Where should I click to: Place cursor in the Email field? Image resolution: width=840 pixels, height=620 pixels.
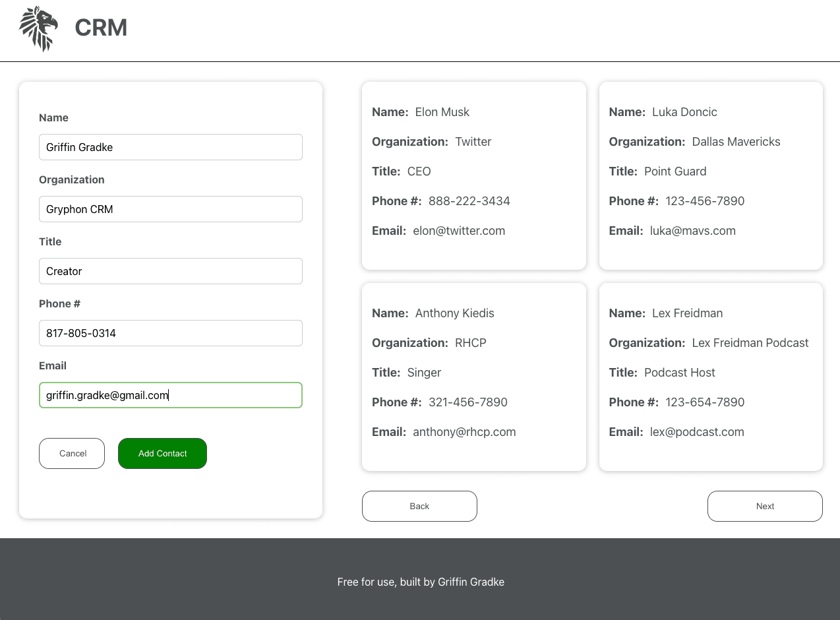click(170, 395)
